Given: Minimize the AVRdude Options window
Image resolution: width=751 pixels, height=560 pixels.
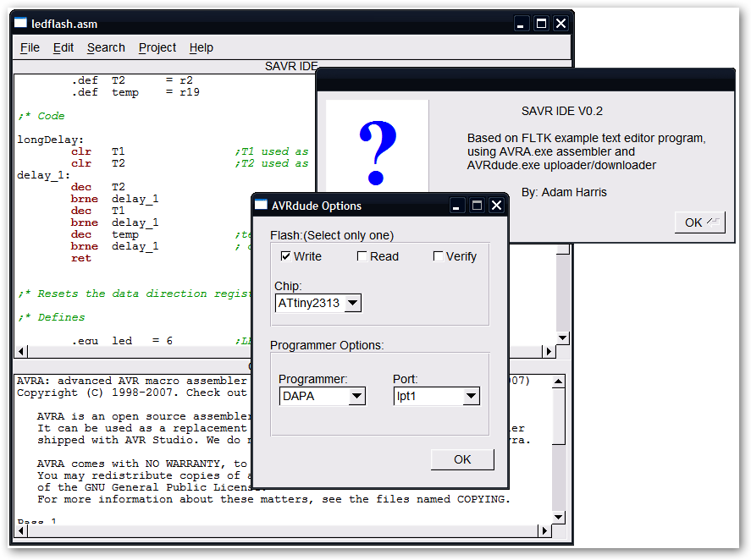Looking at the screenshot, I should [x=456, y=206].
